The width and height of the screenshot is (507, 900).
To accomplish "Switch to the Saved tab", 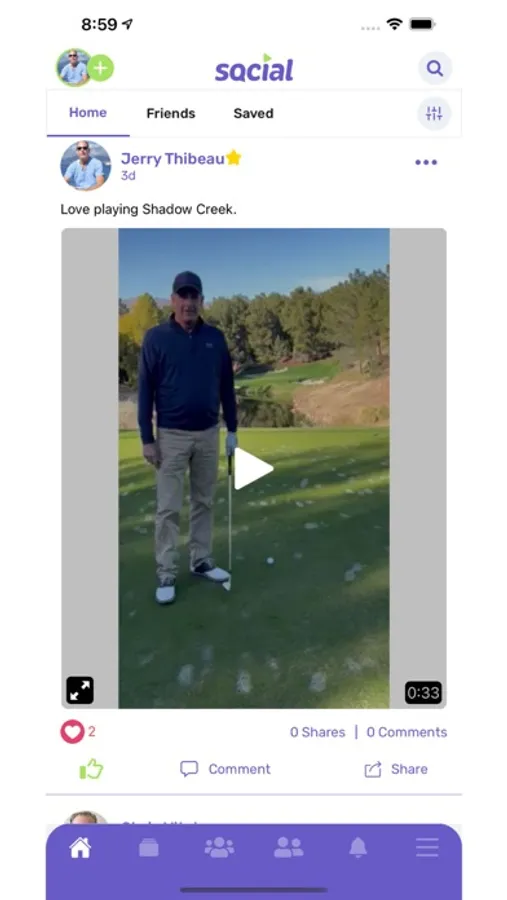I will [253, 114].
